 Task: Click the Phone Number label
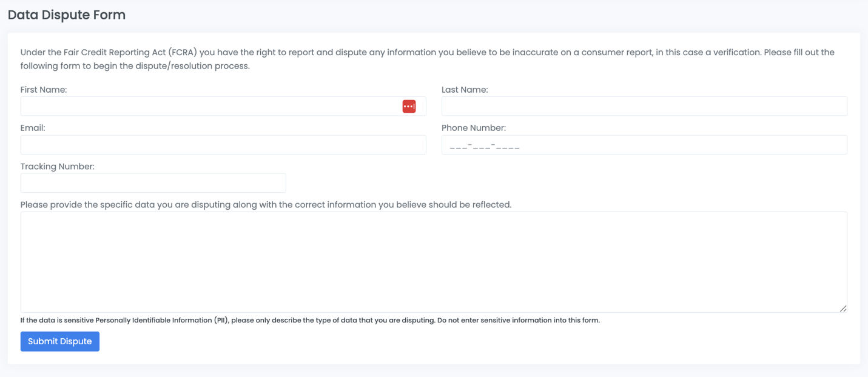click(x=474, y=127)
